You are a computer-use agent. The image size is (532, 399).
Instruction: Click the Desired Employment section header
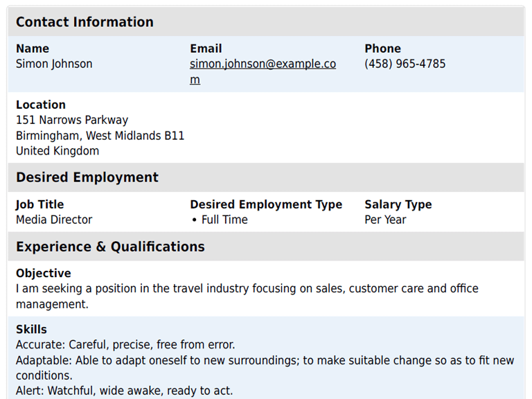[87, 177]
